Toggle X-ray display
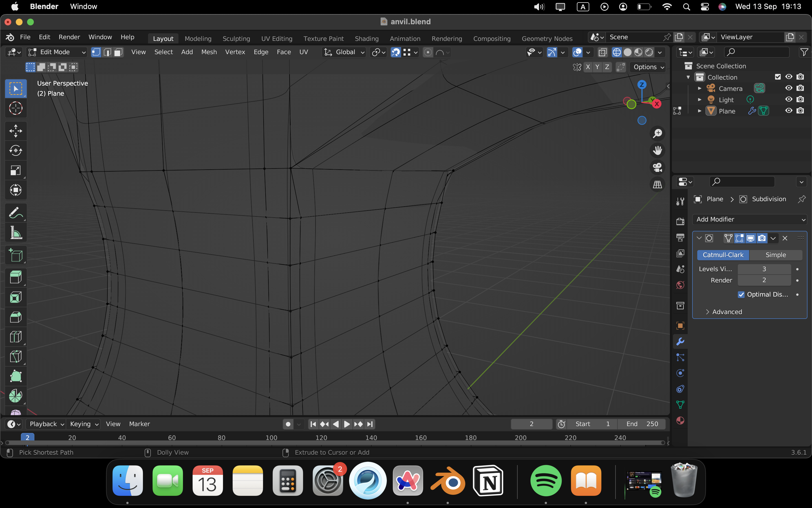The width and height of the screenshot is (812, 508). pos(603,52)
